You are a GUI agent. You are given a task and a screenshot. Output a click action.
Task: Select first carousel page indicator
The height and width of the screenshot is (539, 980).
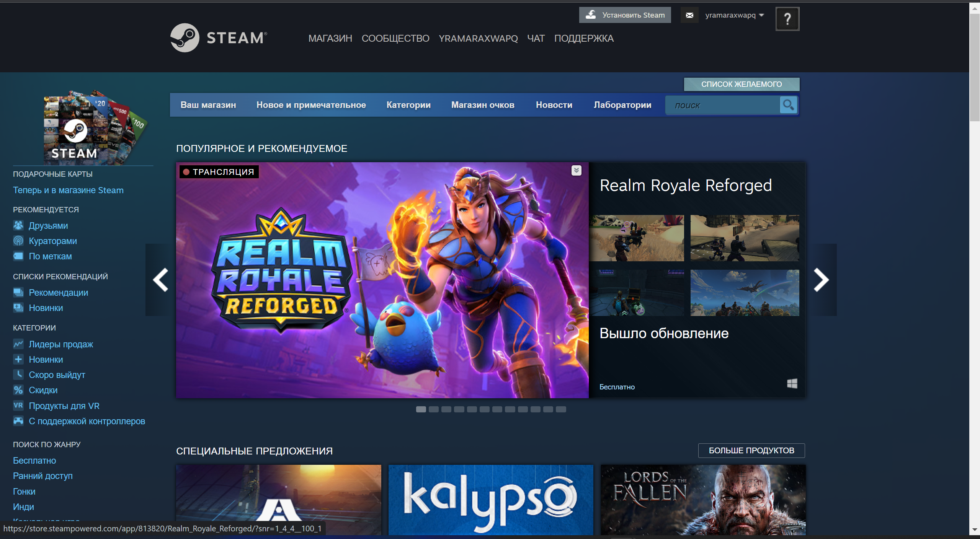point(421,409)
